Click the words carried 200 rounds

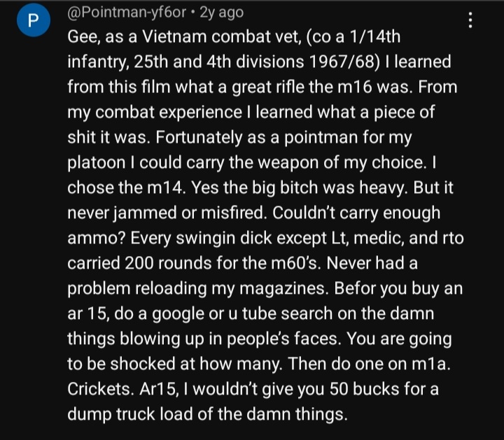139,263
